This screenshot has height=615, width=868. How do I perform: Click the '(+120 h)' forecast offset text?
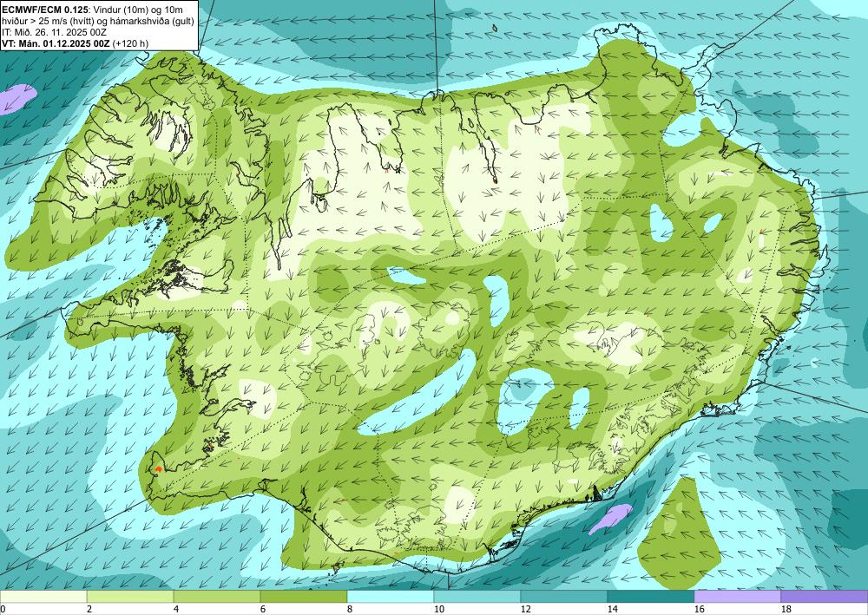(x=130, y=43)
